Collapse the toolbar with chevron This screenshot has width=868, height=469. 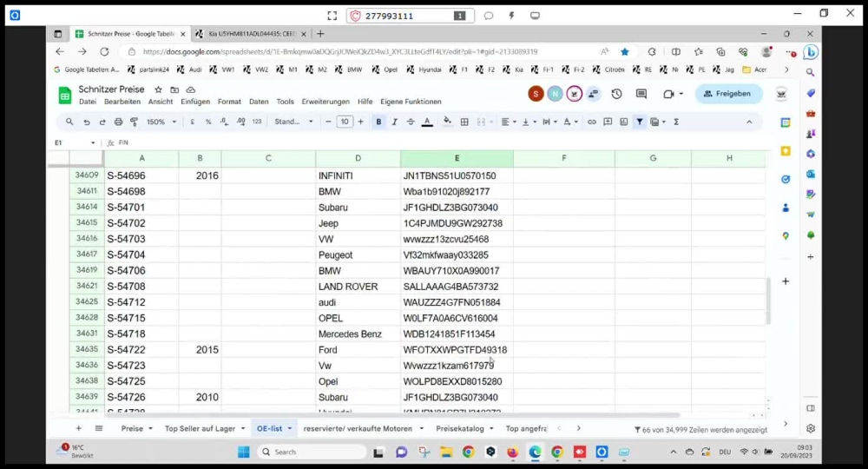750,122
